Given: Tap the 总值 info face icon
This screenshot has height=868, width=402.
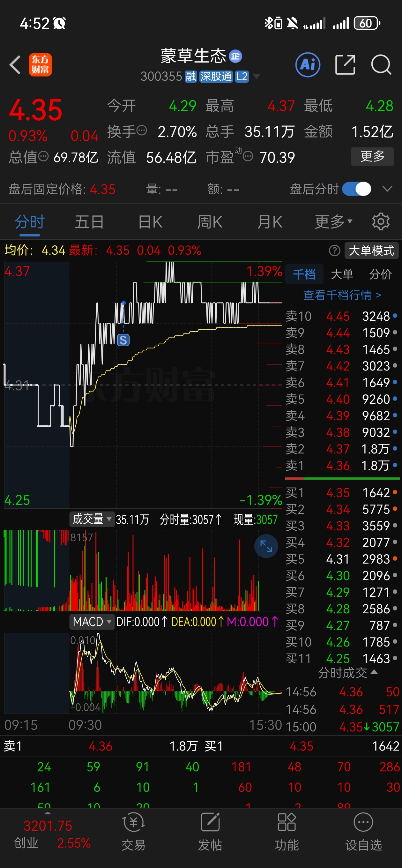Looking at the screenshot, I should coord(43,156).
